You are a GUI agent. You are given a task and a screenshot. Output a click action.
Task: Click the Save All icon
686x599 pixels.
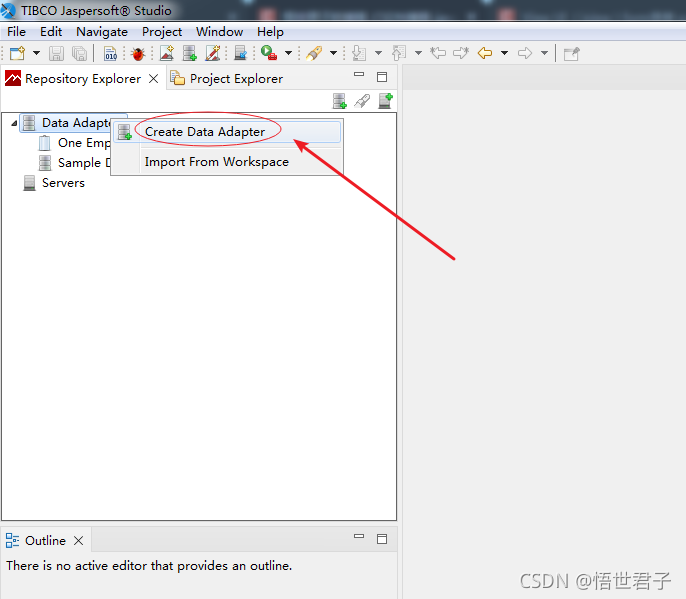(x=79, y=53)
